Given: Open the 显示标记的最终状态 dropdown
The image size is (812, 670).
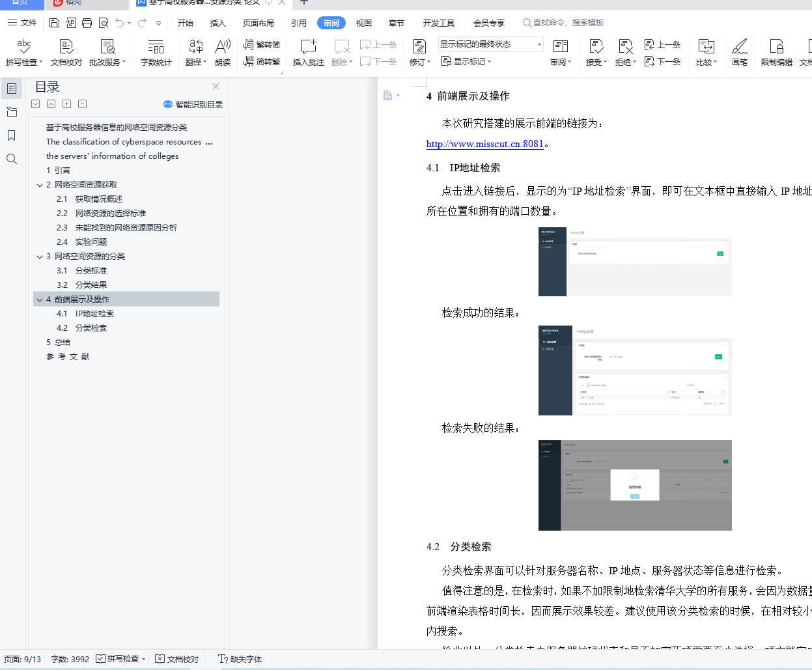Looking at the screenshot, I should (491, 44).
